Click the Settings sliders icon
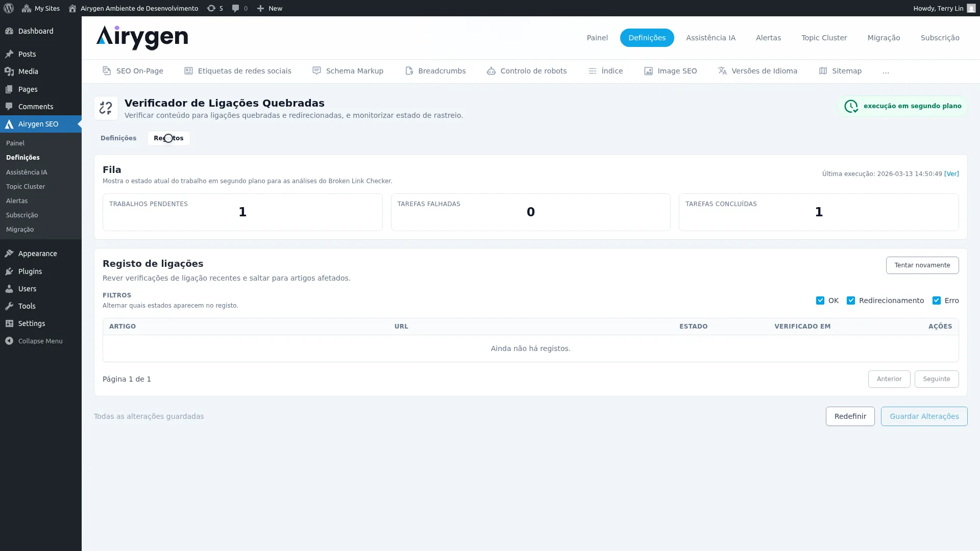 click(9, 323)
